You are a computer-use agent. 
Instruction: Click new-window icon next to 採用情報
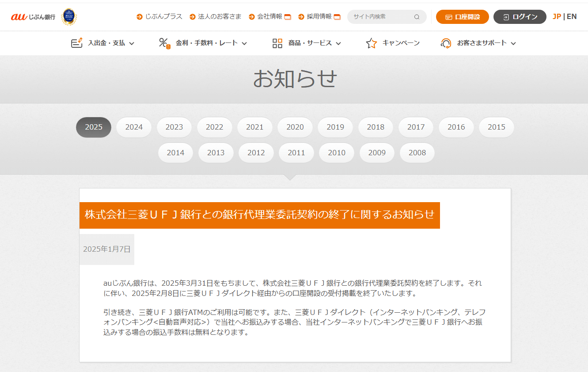pos(337,17)
